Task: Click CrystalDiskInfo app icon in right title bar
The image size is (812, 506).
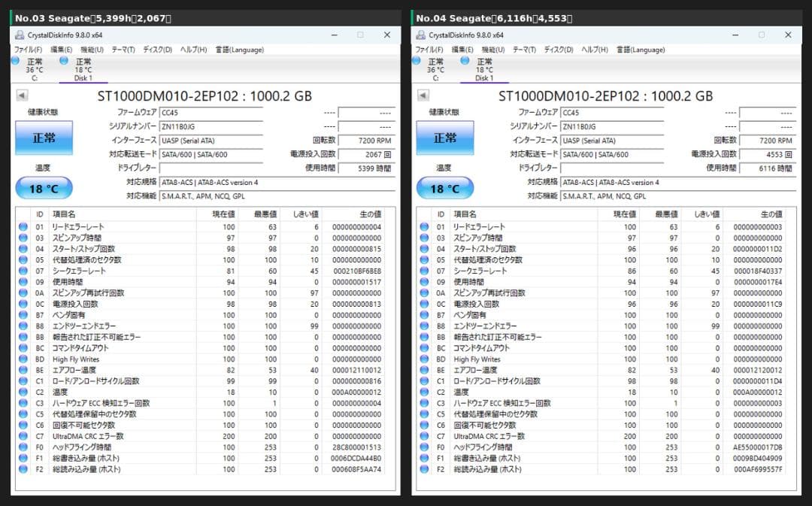Action: (x=421, y=35)
